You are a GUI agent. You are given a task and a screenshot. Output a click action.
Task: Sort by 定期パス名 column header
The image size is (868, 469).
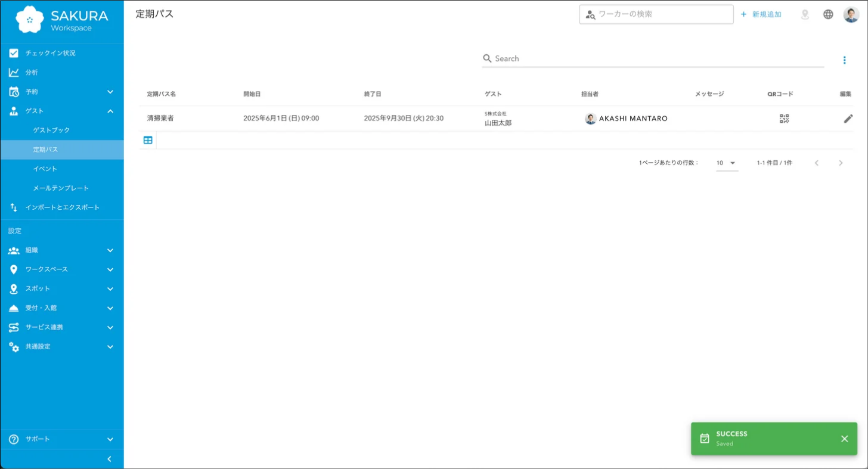162,94
